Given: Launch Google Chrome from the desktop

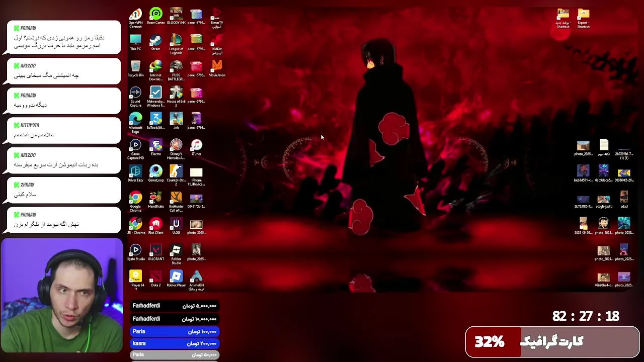Looking at the screenshot, I should pos(135,202).
